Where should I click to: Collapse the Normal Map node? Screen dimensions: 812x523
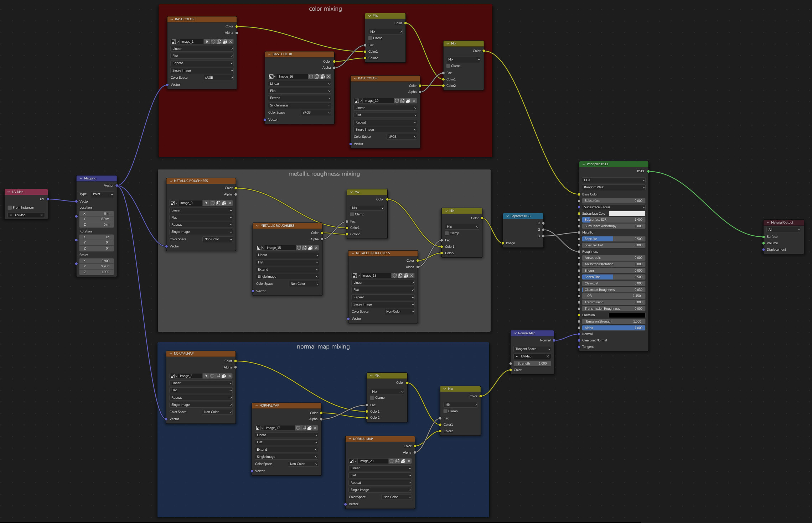point(515,333)
